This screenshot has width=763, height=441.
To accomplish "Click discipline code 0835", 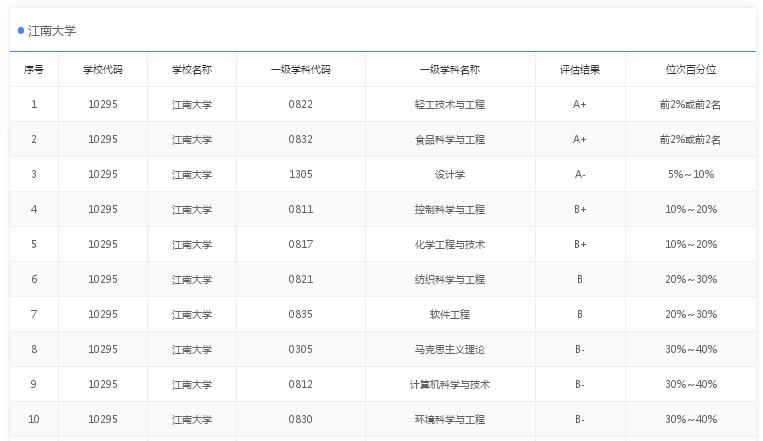I will coord(301,314).
